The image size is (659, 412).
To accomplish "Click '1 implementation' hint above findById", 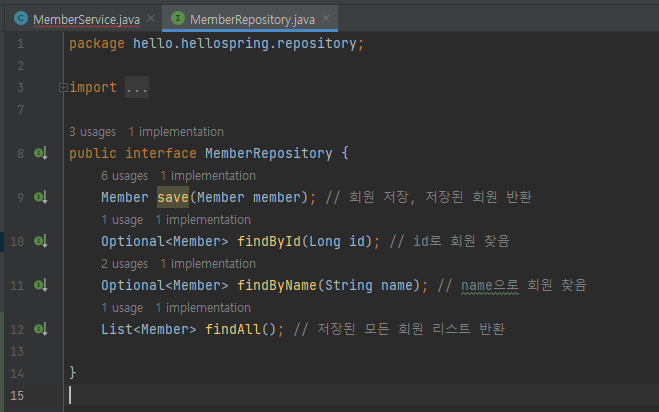I will pos(203,219).
